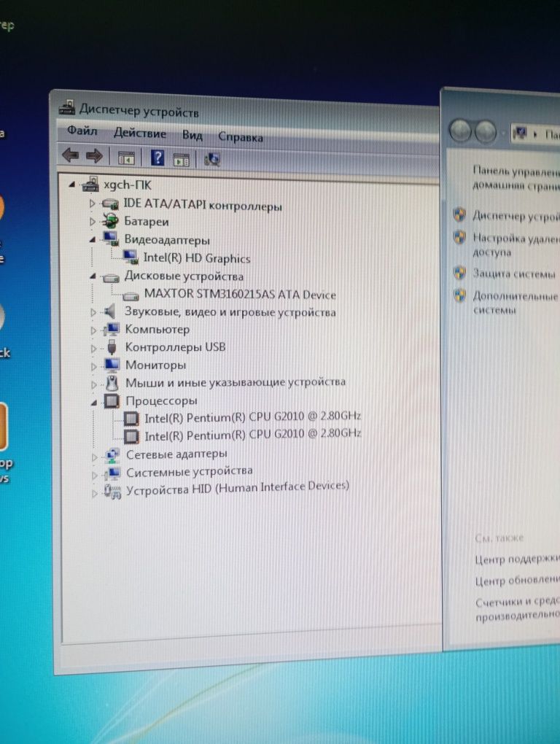Click the first Pentium G2010 processor icon

[131, 419]
